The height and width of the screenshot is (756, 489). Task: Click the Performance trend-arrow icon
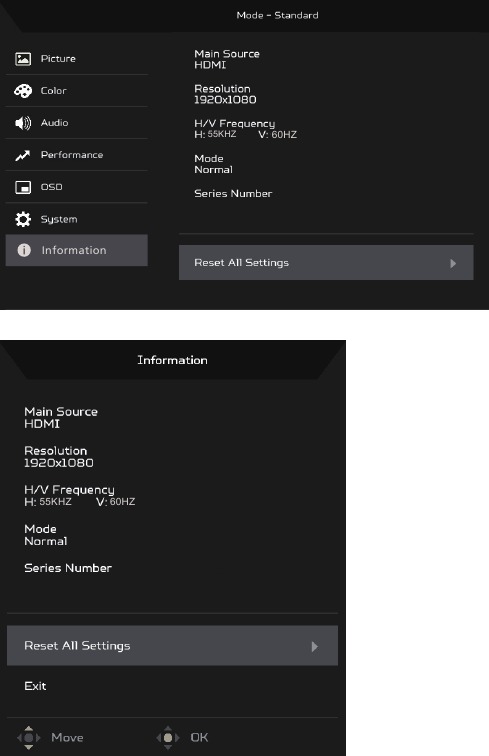tap(22, 155)
